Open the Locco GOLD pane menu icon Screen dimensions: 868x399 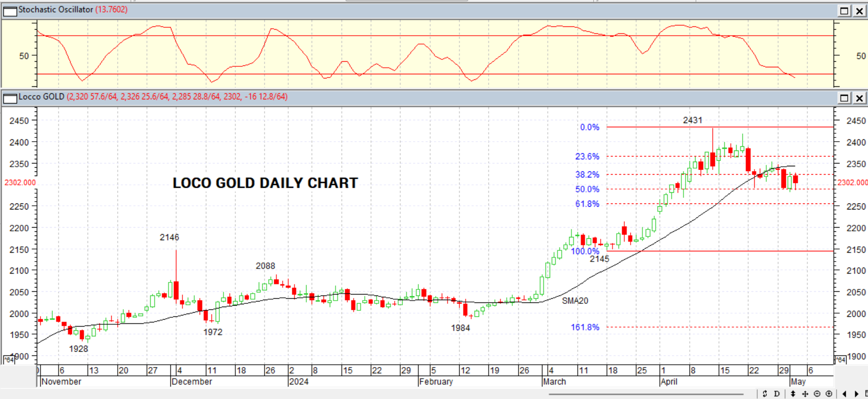click(10, 98)
